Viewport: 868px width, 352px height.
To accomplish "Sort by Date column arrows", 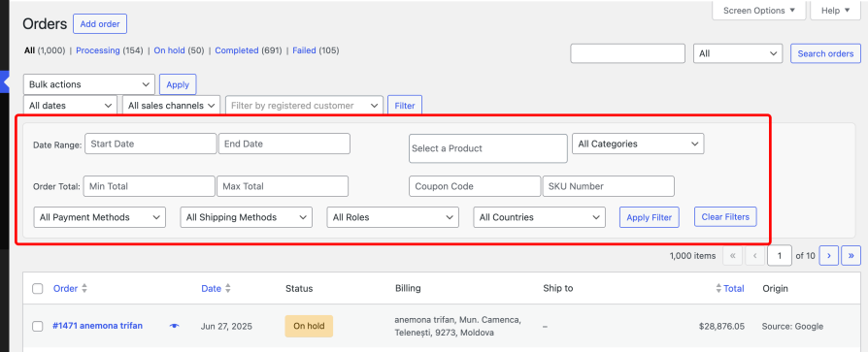I will 227,288.
